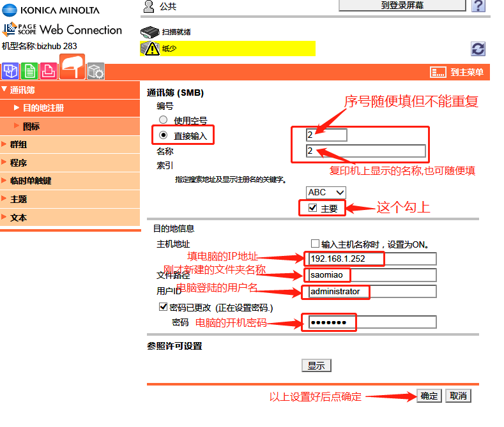This screenshot has width=504, height=427.
Task: Enable the 输入主机名称 checkbox
Action: (x=314, y=244)
